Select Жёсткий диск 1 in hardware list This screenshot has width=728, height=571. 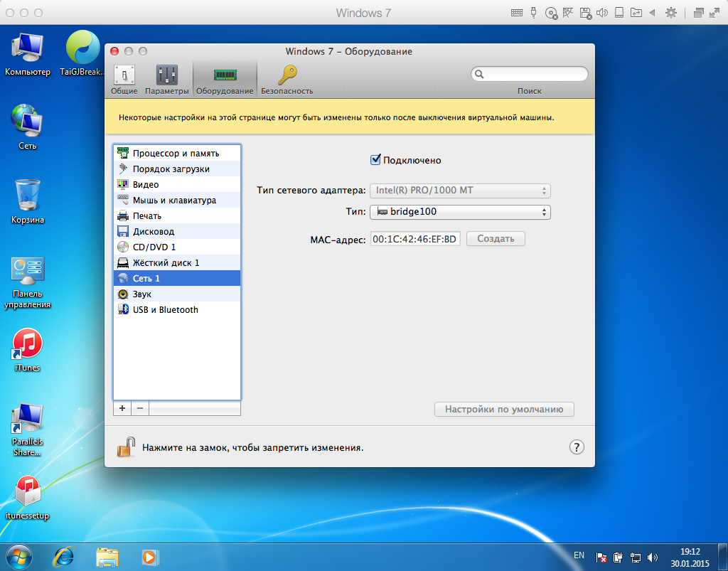(x=166, y=263)
